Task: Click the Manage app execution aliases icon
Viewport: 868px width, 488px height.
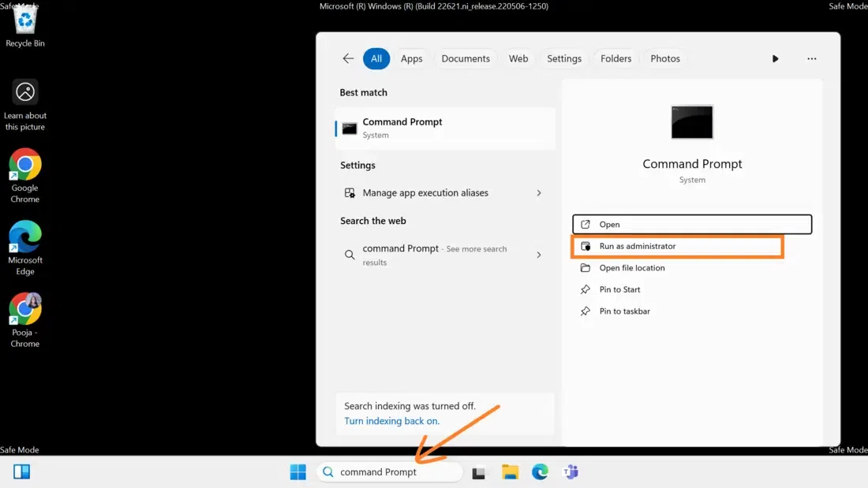Action: pyautogui.click(x=350, y=192)
